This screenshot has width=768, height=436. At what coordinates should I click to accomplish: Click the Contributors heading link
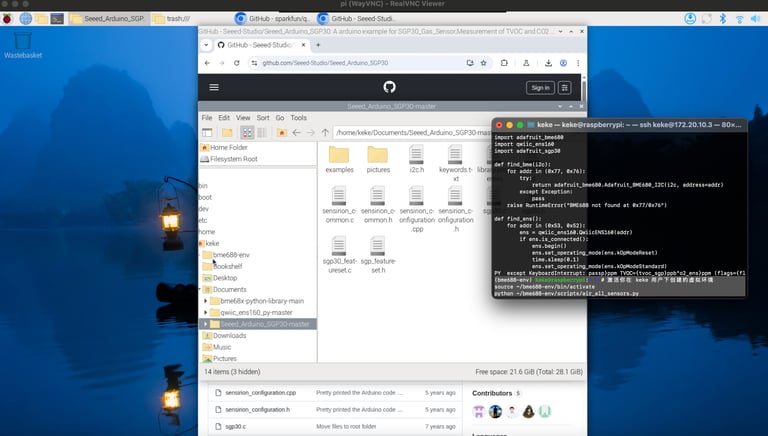point(492,393)
